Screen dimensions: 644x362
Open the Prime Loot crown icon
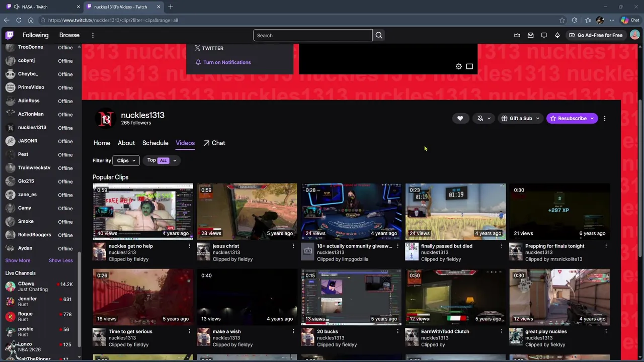pyautogui.click(x=517, y=35)
